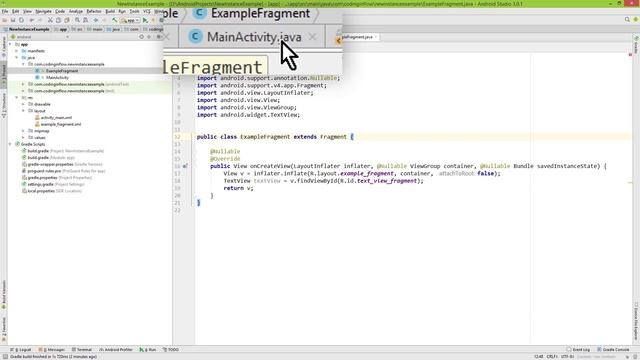
Task: Expand the manifests folder node
Action: tap(17, 51)
